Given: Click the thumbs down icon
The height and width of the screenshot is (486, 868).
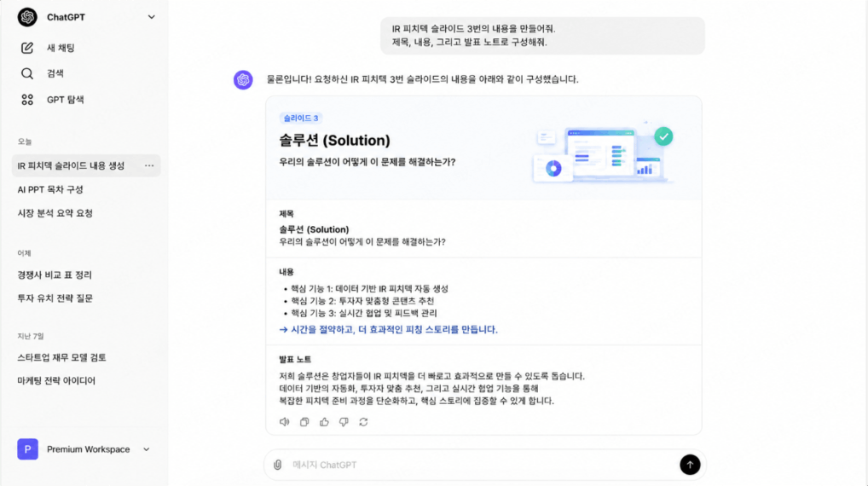Looking at the screenshot, I should 344,422.
